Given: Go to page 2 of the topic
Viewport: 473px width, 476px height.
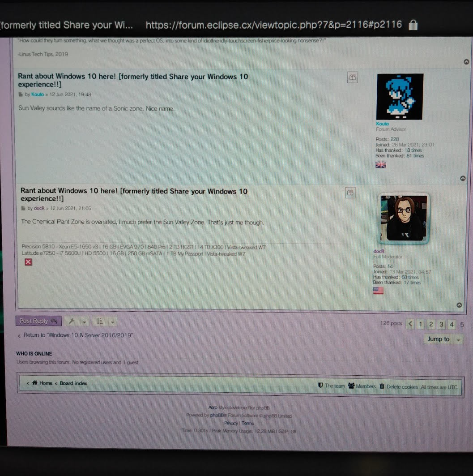Looking at the screenshot, I should click(431, 324).
